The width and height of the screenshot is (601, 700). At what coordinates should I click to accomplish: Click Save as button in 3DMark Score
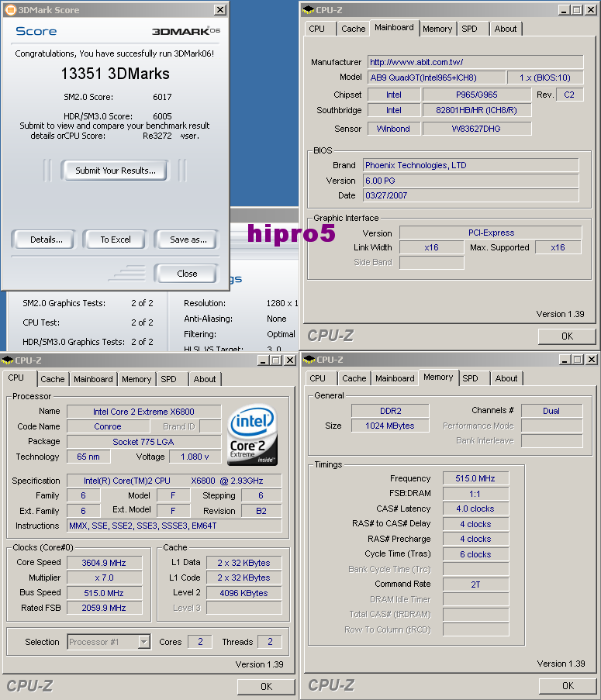click(x=188, y=240)
